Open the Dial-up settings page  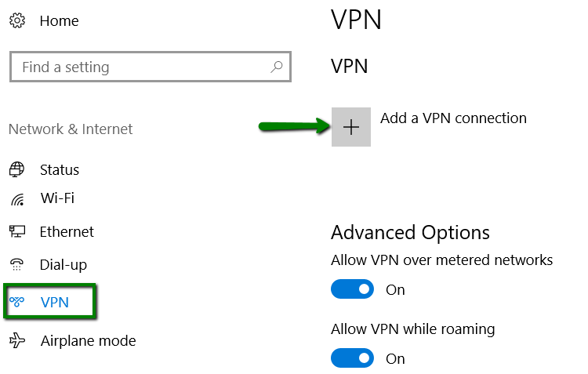[x=63, y=264]
